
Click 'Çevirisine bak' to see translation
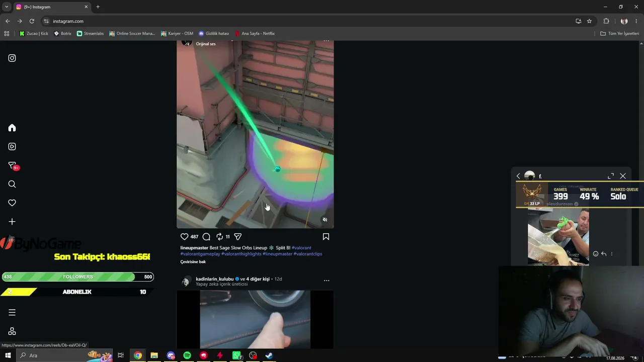tap(193, 262)
